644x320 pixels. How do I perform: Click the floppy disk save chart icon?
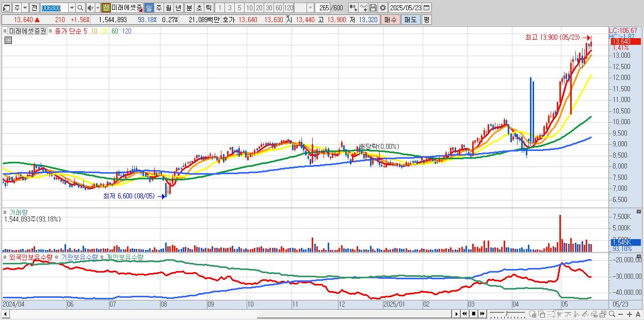(x=373, y=8)
